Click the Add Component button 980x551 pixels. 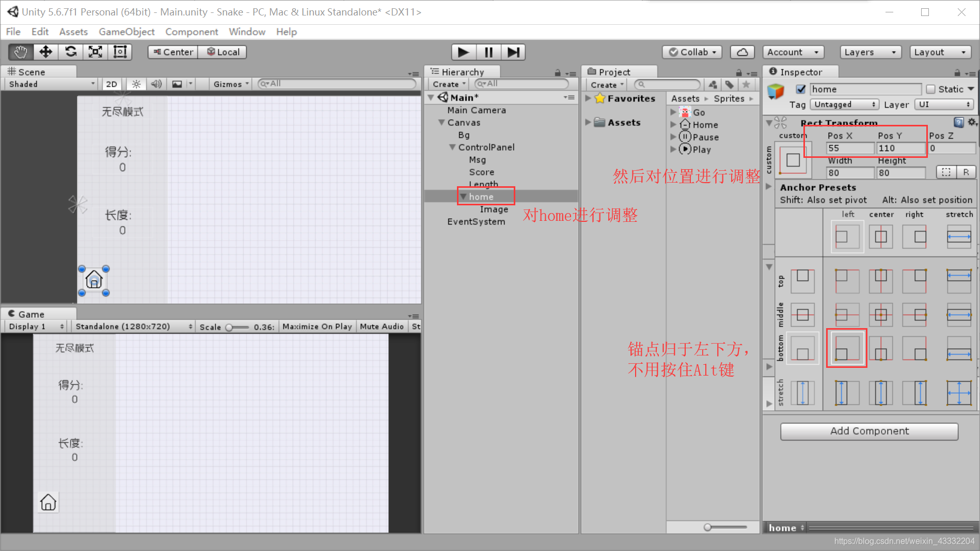point(870,431)
